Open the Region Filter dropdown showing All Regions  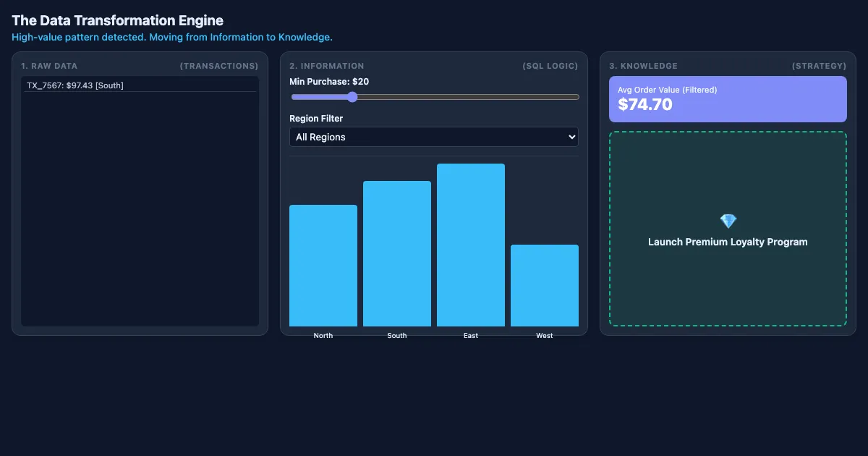(x=434, y=137)
